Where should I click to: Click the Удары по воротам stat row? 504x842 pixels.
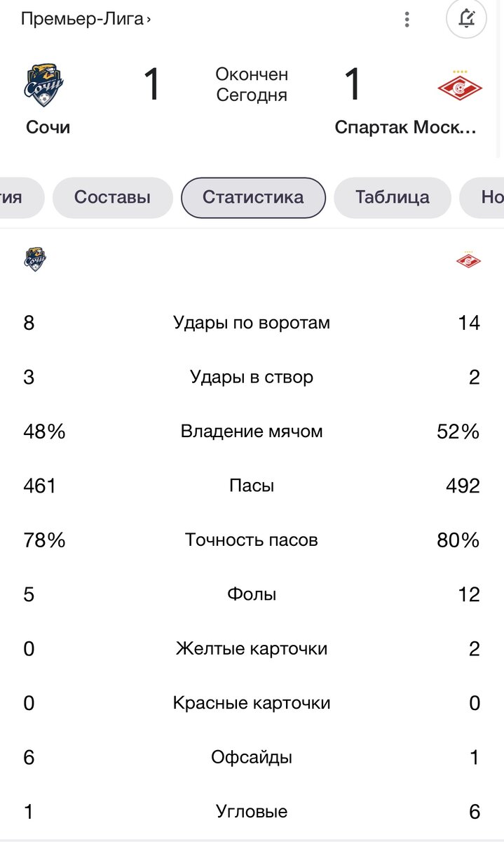click(252, 323)
